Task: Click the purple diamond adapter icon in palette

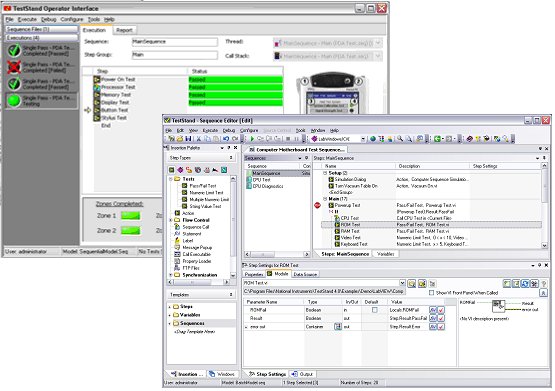Action: coord(180,170)
